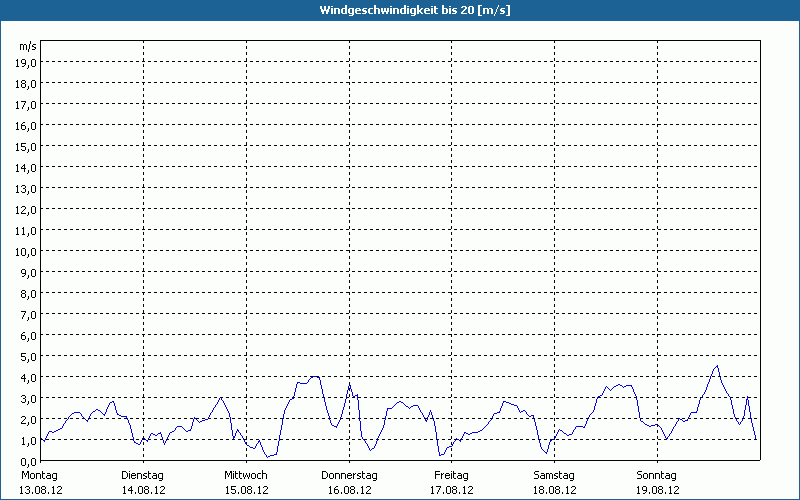Click the date '13.08.12'
This screenshot has height=500, width=800.
41,490
